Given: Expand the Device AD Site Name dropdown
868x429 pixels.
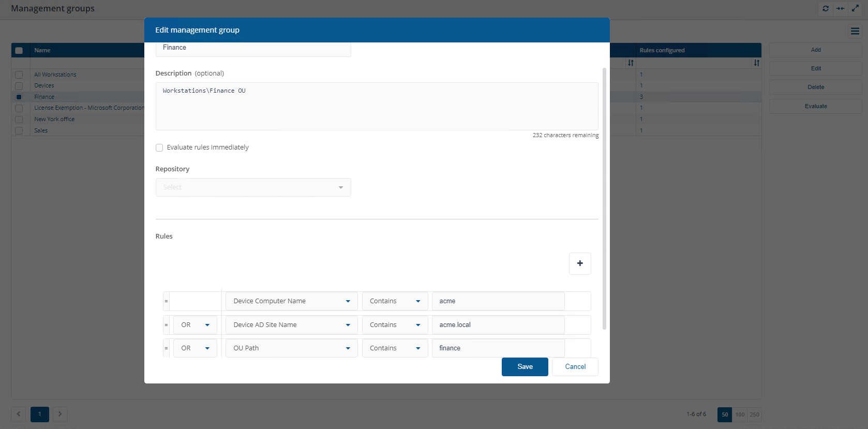Looking at the screenshot, I should [291, 325].
